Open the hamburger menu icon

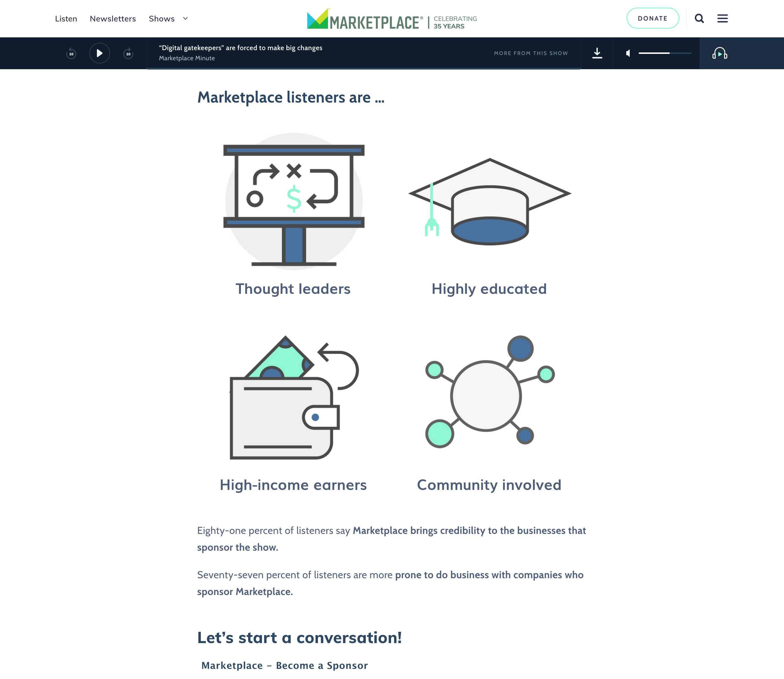[x=722, y=18]
